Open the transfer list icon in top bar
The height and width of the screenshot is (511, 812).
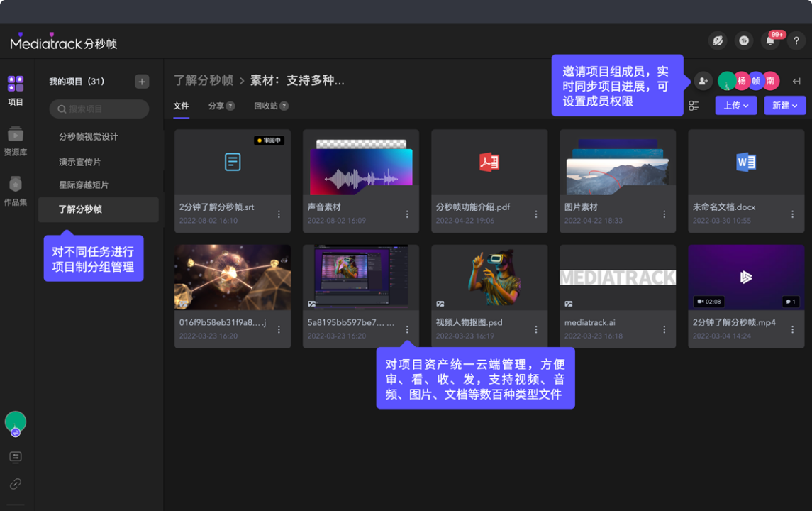[x=744, y=41]
